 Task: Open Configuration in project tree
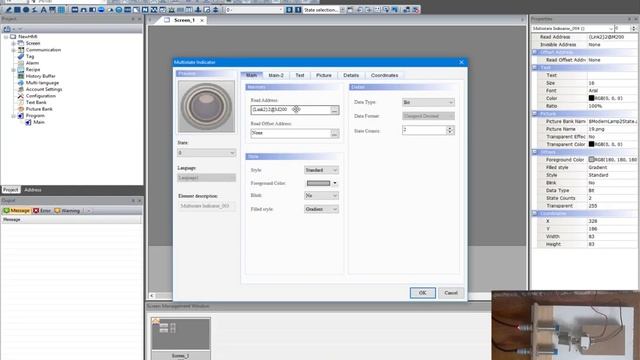pyautogui.click(x=40, y=96)
